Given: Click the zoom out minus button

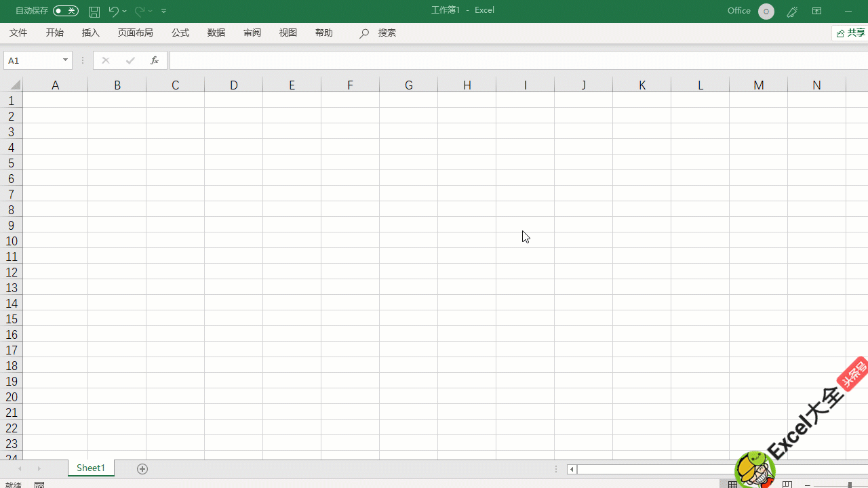Looking at the screenshot, I should pos(808,485).
